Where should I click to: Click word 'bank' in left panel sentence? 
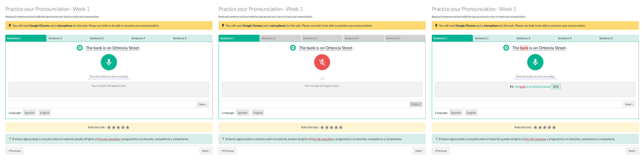click(x=98, y=48)
